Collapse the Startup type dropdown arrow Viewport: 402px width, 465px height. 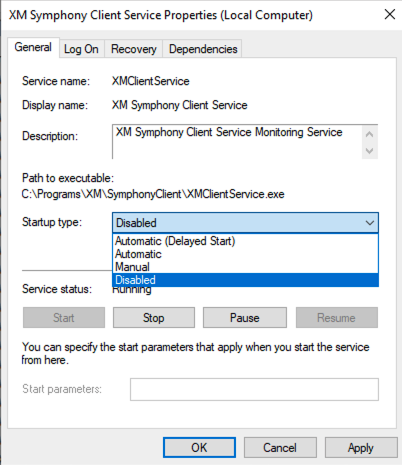click(370, 223)
